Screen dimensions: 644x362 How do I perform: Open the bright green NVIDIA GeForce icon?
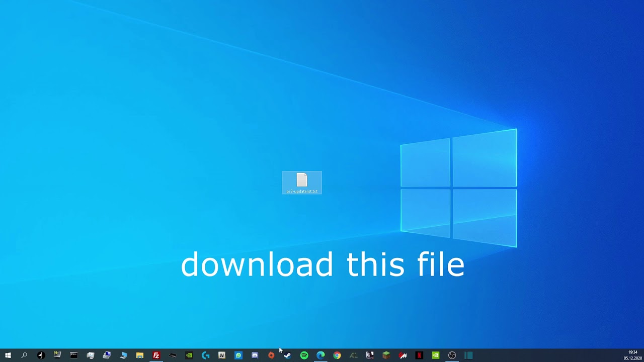pyautogui.click(x=436, y=355)
